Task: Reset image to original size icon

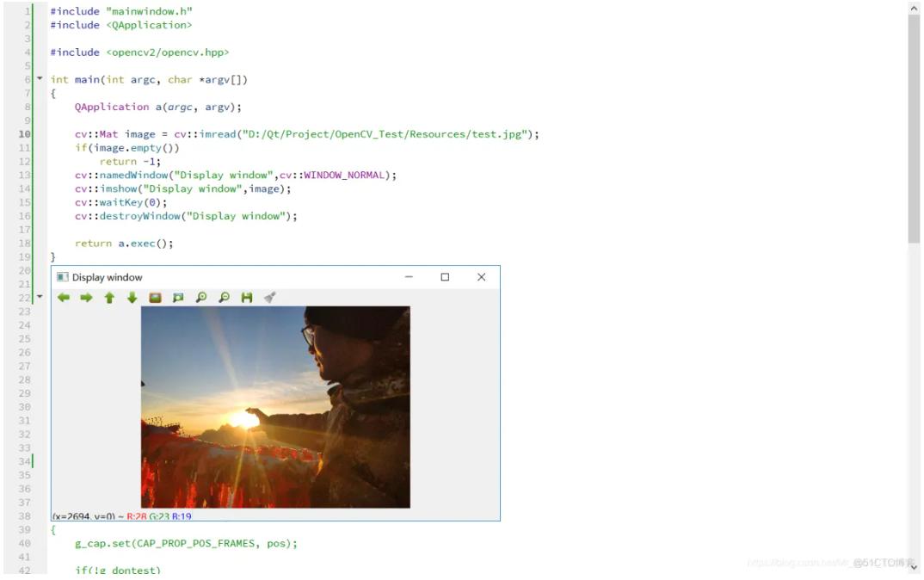Action: pos(156,298)
